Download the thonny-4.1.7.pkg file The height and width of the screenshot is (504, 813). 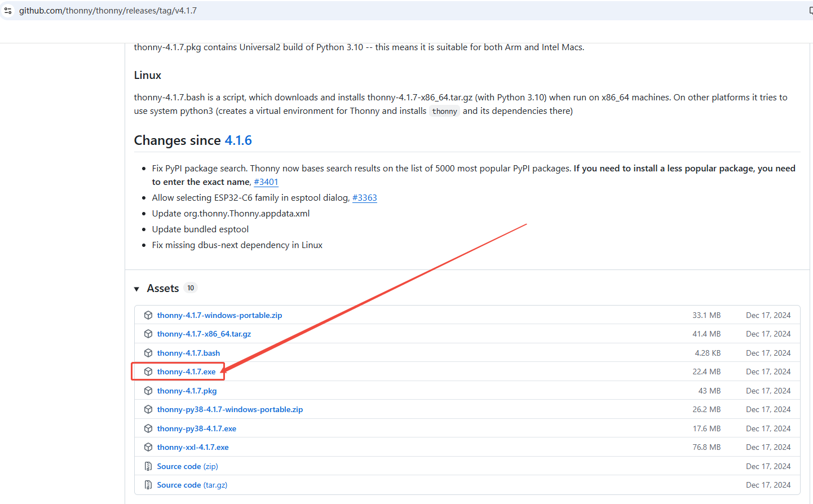pos(187,391)
